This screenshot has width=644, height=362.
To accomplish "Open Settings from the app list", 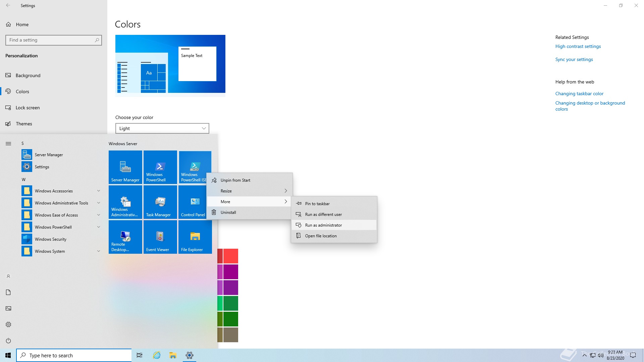I will 62,167.
